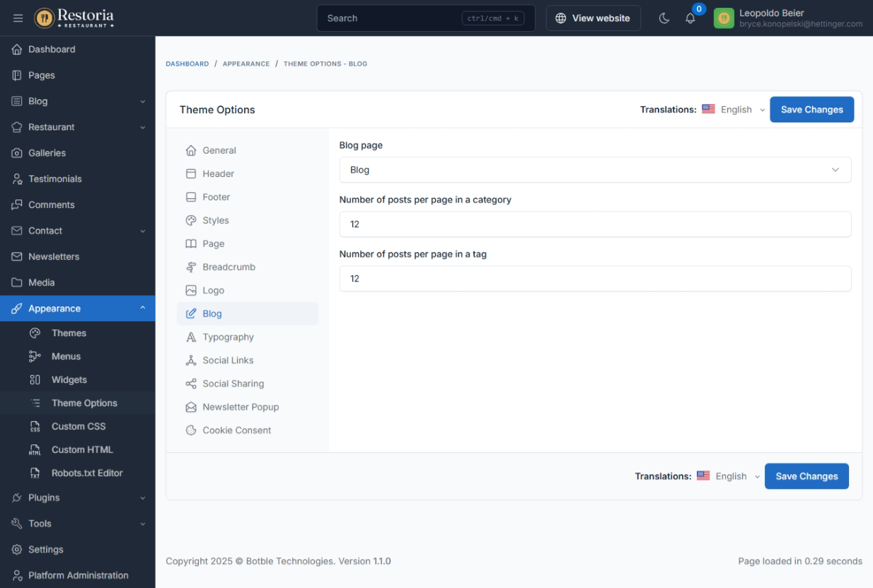Open notifications bell icon
This screenshot has height=588, width=873.
tap(690, 18)
